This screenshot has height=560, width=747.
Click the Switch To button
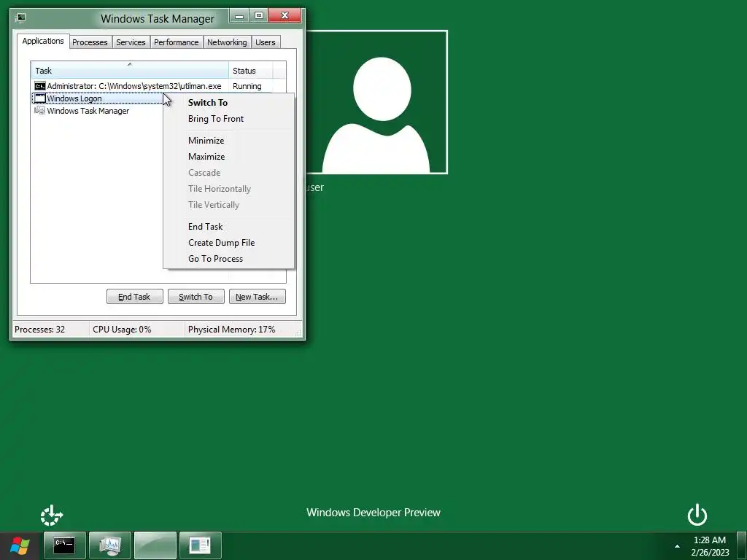(x=196, y=297)
